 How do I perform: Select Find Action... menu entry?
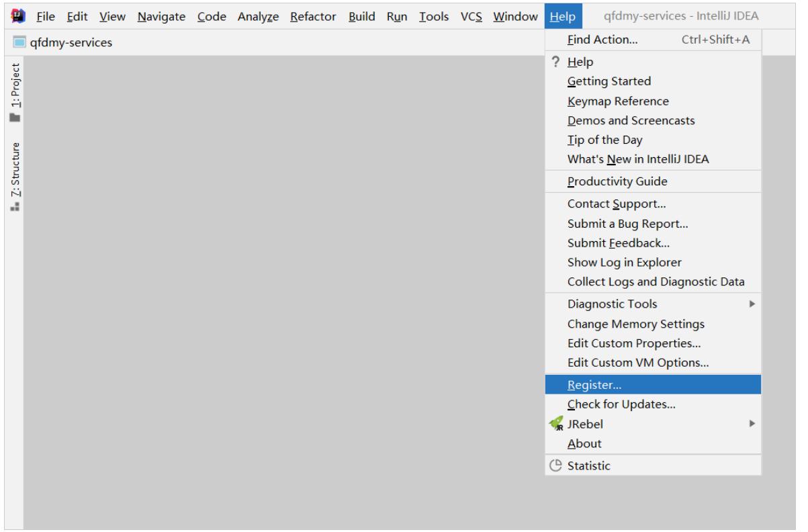pos(602,40)
